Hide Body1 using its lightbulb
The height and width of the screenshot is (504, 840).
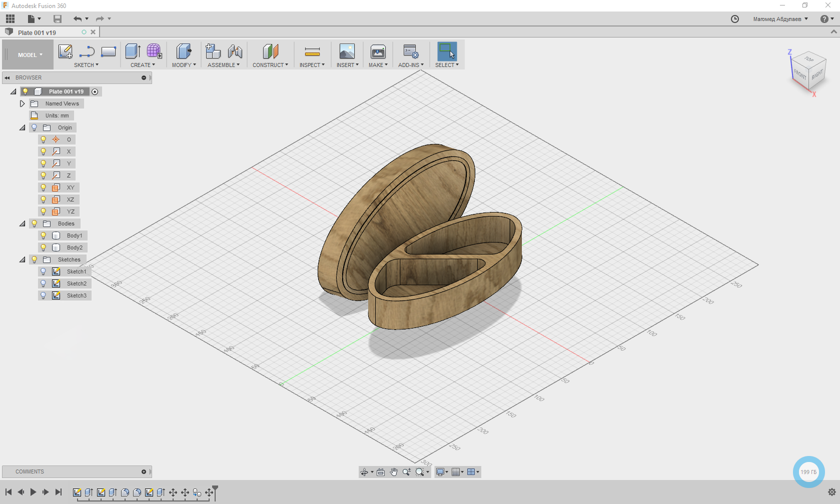point(44,235)
